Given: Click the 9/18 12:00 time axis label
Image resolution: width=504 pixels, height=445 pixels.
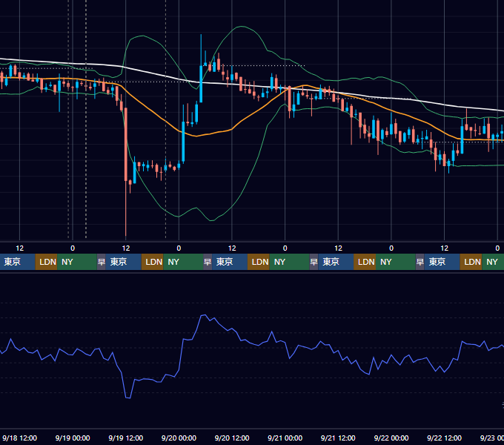Looking at the screenshot, I should pos(19,438).
